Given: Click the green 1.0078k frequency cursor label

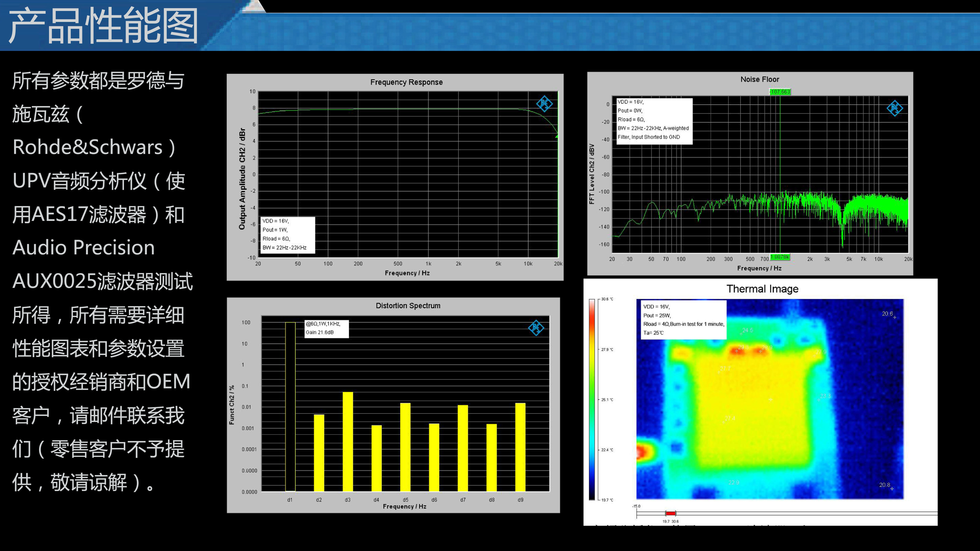Looking at the screenshot, I should [779, 257].
